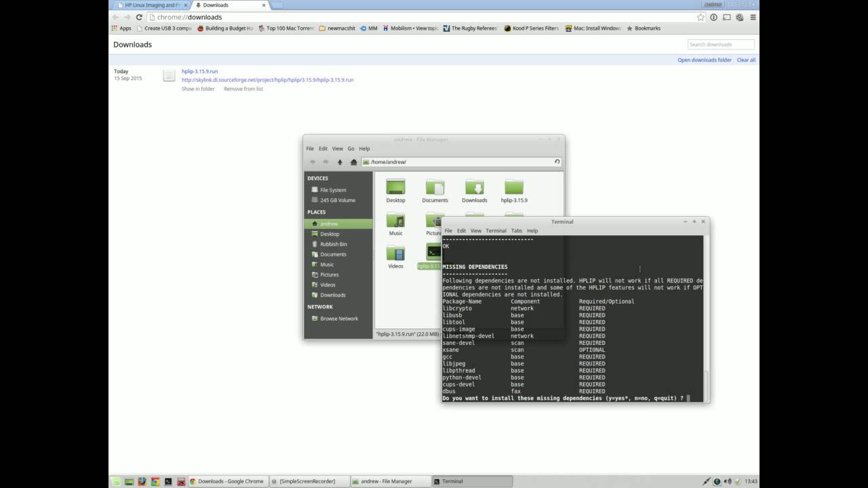Open the Go menu in File Manager

click(x=351, y=148)
